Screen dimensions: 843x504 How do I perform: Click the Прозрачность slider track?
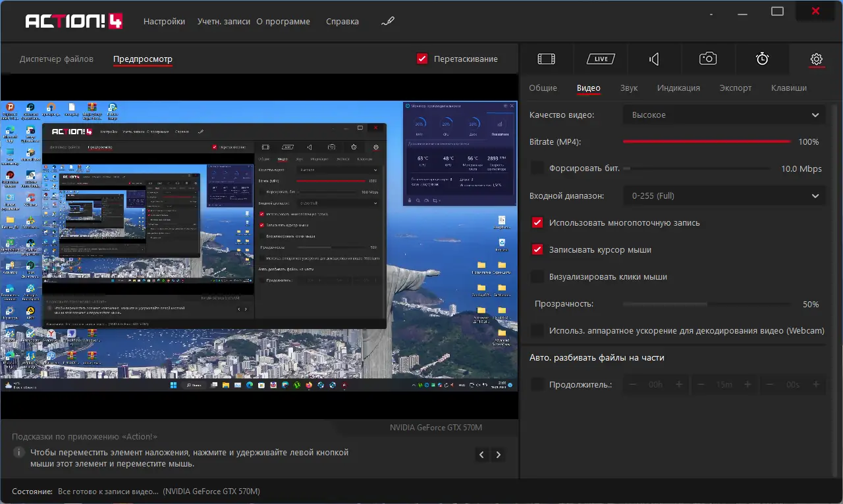(707, 305)
